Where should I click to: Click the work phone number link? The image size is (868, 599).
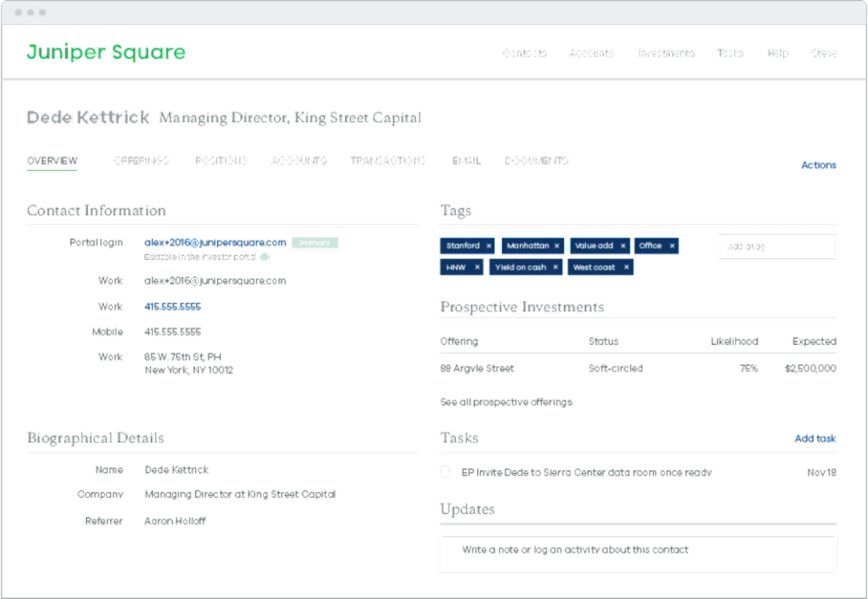(173, 307)
